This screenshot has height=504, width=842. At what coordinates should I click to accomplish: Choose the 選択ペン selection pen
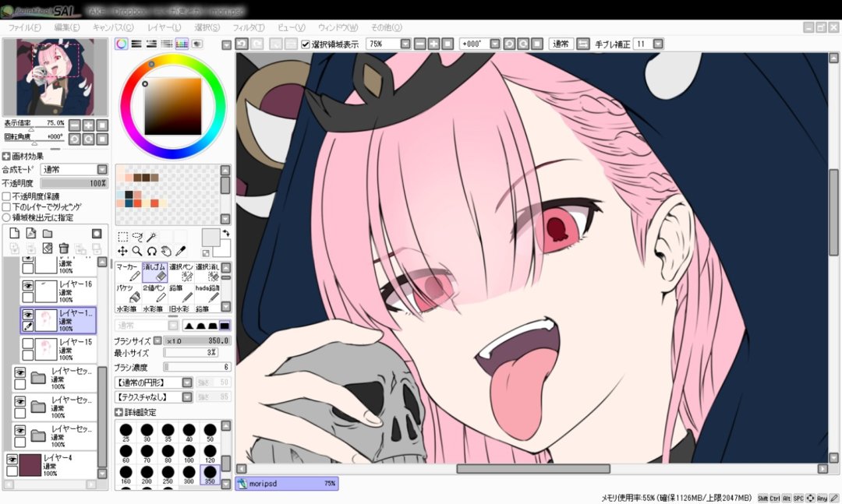click(x=181, y=272)
